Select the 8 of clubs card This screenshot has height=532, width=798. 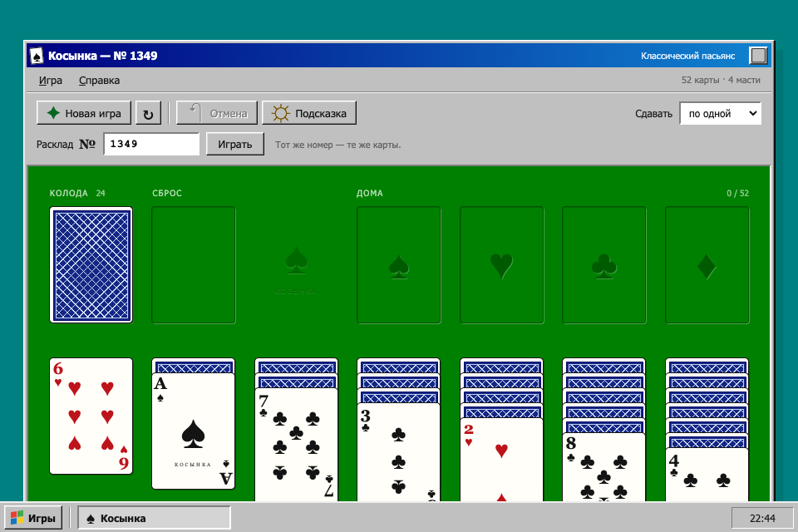(x=604, y=467)
